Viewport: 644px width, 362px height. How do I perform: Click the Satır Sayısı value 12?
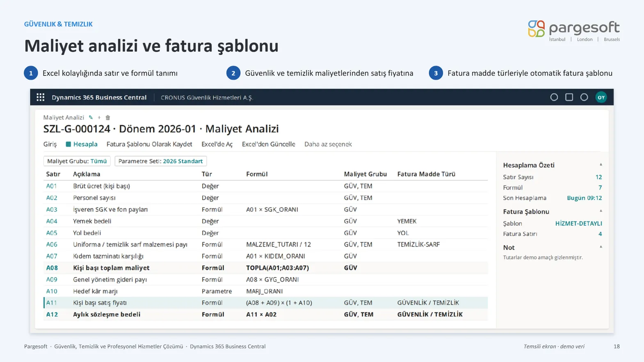click(598, 177)
